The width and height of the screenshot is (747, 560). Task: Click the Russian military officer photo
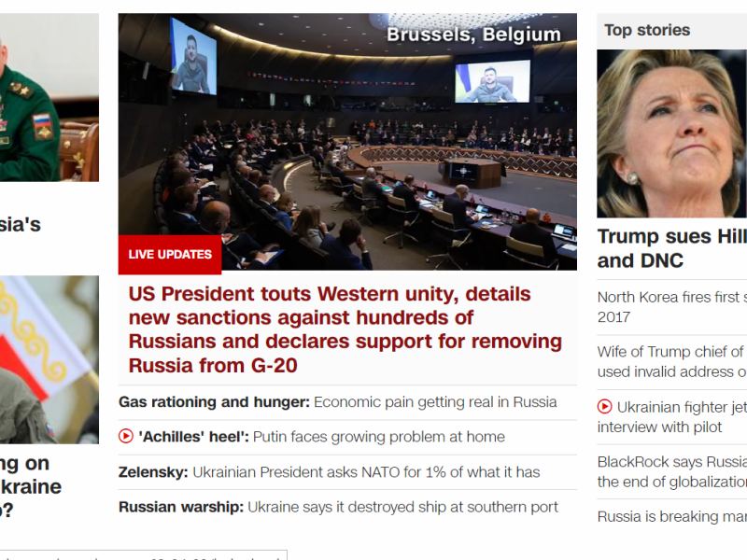point(49,97)
